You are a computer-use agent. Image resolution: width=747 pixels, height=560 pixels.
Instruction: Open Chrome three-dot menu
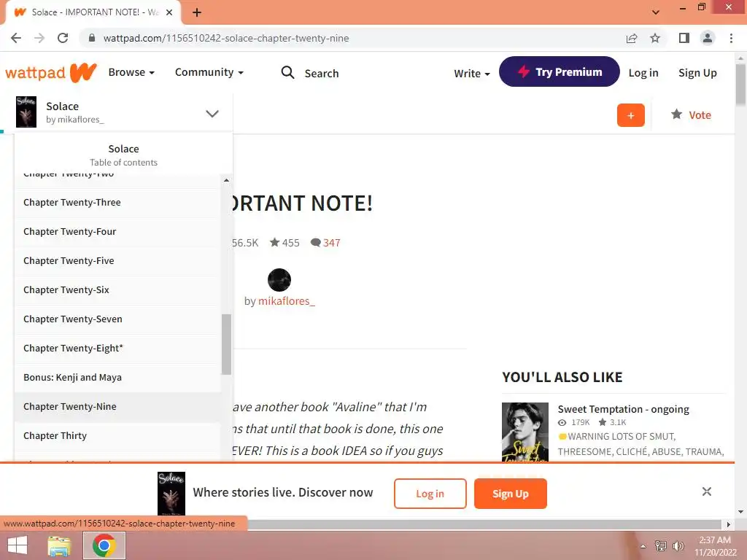(731, 38)
